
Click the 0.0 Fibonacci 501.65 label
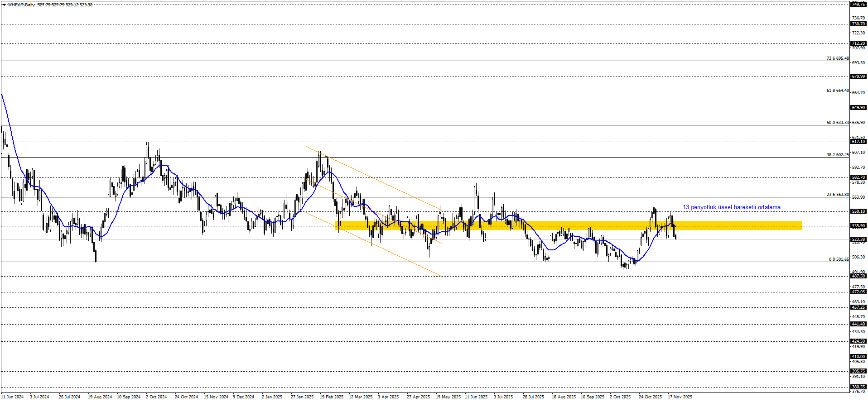click(839, 259)
